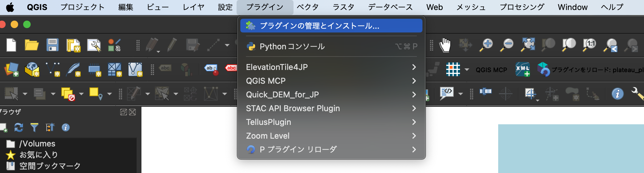644x173 pixels.
Task: Open the Apple menu
Action: point(10,7)
